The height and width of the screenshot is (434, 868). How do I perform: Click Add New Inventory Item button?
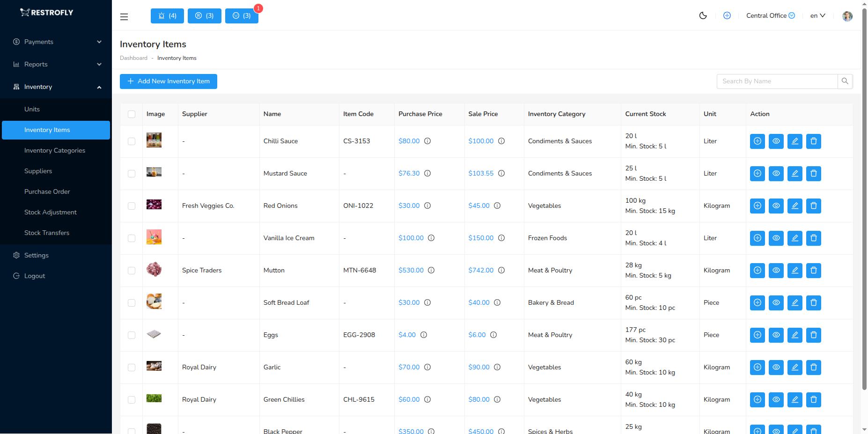tap(169, 81)
